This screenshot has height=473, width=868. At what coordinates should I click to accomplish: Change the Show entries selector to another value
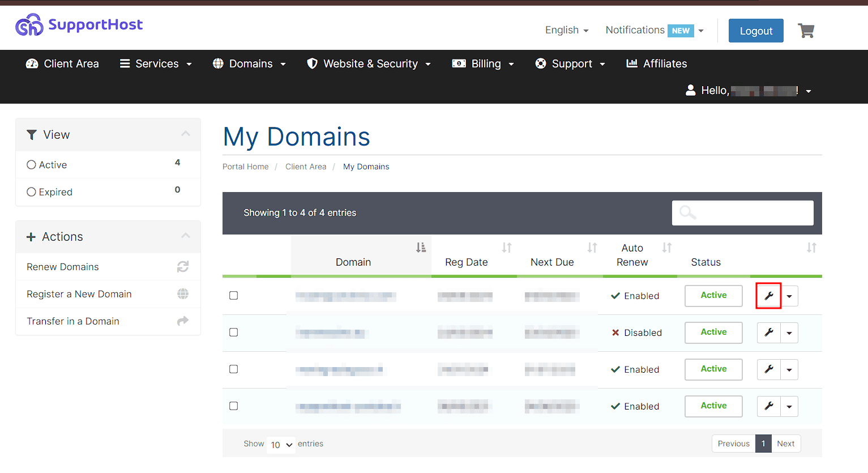point(280,445)
